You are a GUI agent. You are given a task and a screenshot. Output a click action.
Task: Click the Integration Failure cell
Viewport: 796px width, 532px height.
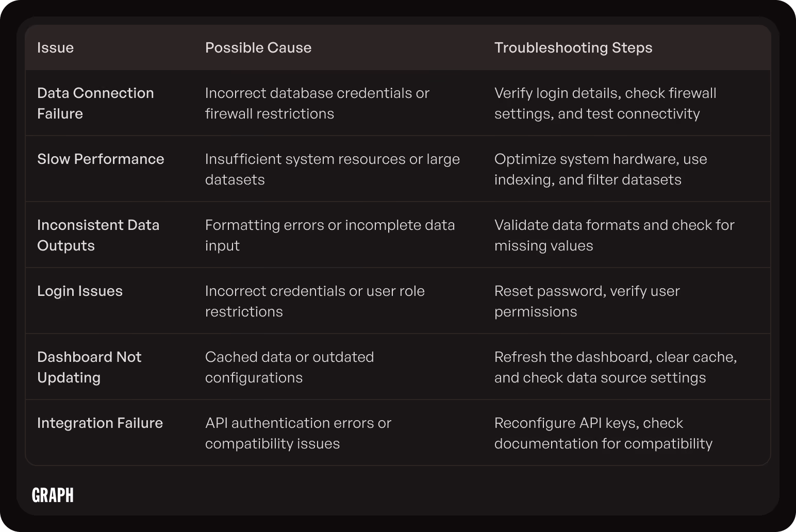100,423
